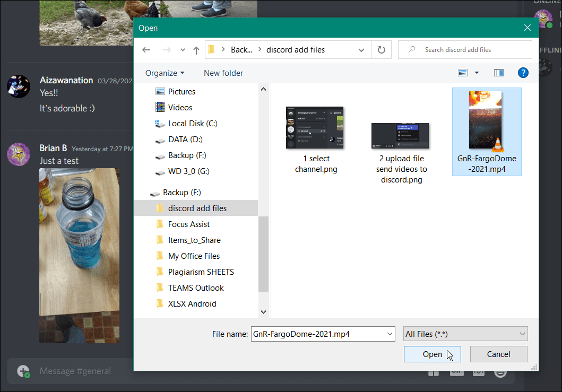Click the Back navigation arrow
Viewport: 562px width, 392px height.
pos(147,50)
